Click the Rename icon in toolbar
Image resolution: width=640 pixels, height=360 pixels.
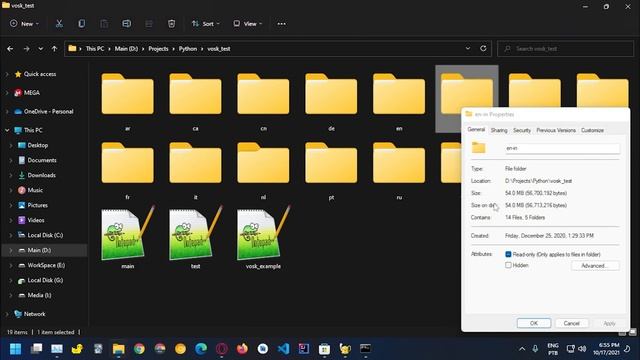coord(127,24)
